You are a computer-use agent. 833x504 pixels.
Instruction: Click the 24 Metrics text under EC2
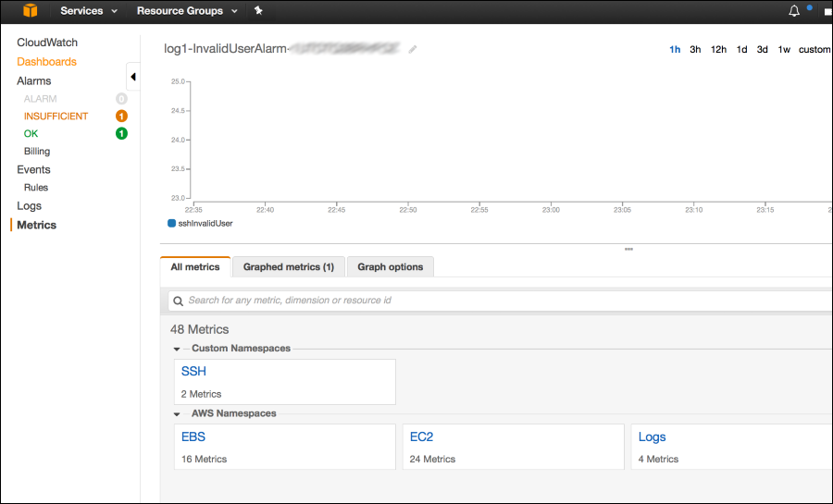tap(432, 460)
